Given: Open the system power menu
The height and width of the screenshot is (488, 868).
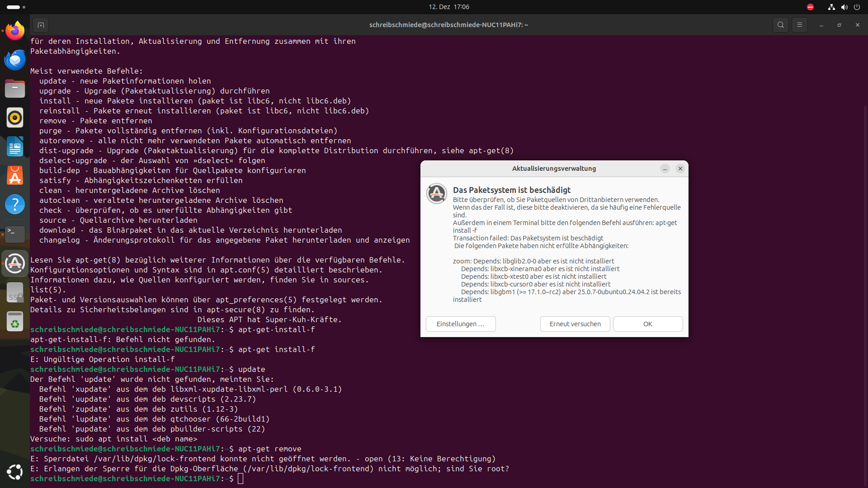Looking at the screenshot, I should [857, 7].
